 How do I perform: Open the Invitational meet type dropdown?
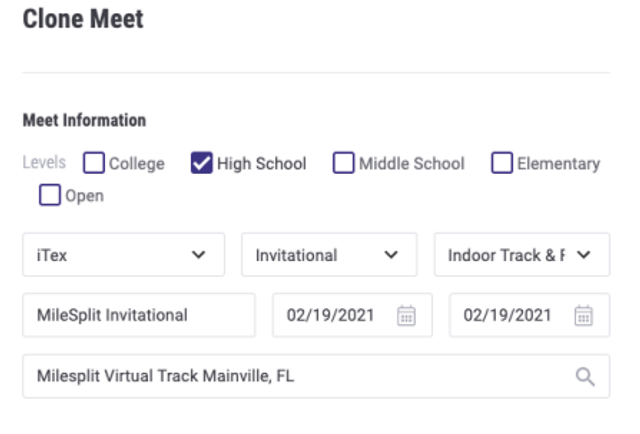[329, 255]
